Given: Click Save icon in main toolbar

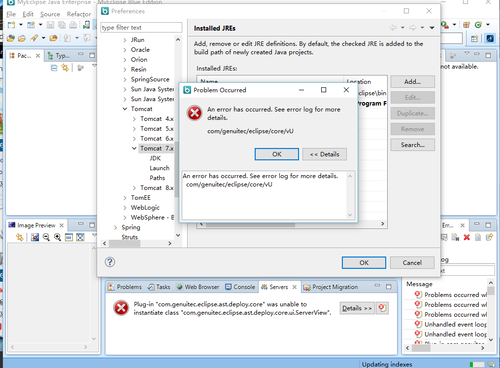Looking at the screenshot, I should [50, 25].
